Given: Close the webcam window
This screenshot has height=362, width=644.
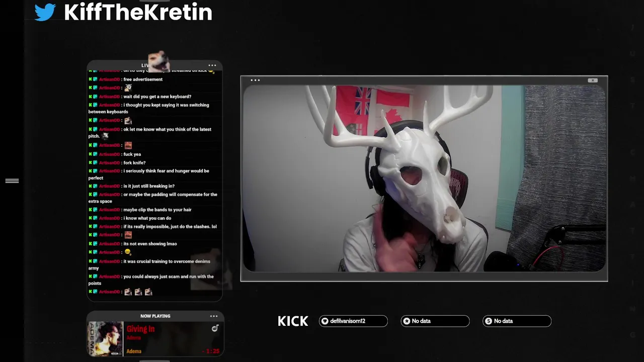Looking at the screenshot, I should [x=593, y=80].
